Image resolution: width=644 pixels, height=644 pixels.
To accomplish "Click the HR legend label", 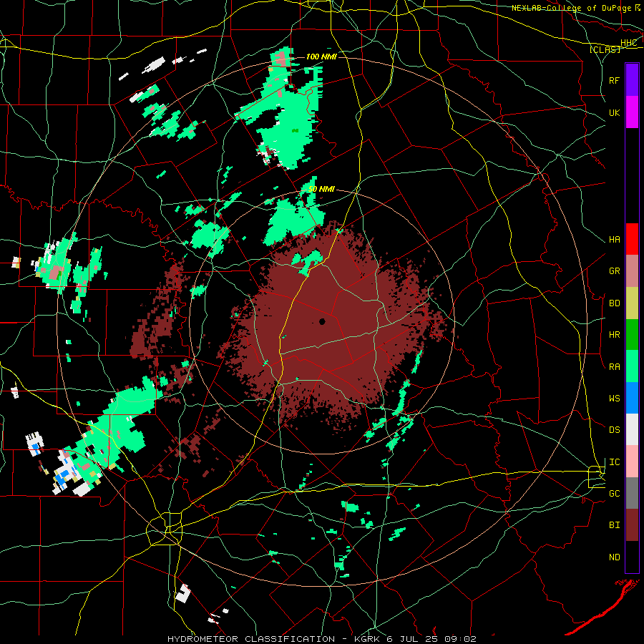I will coord(614,335).
